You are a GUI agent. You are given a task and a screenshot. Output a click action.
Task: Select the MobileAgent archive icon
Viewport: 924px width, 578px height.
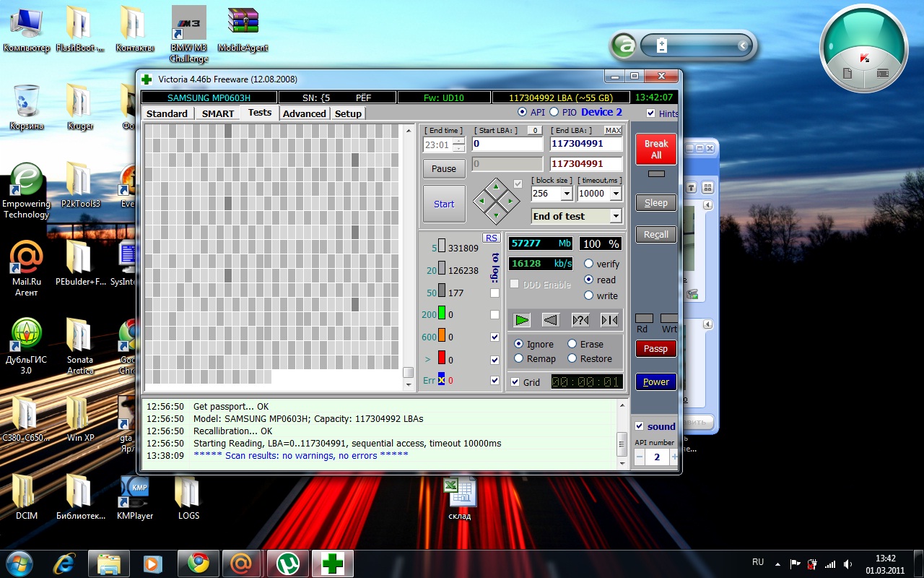243,29
